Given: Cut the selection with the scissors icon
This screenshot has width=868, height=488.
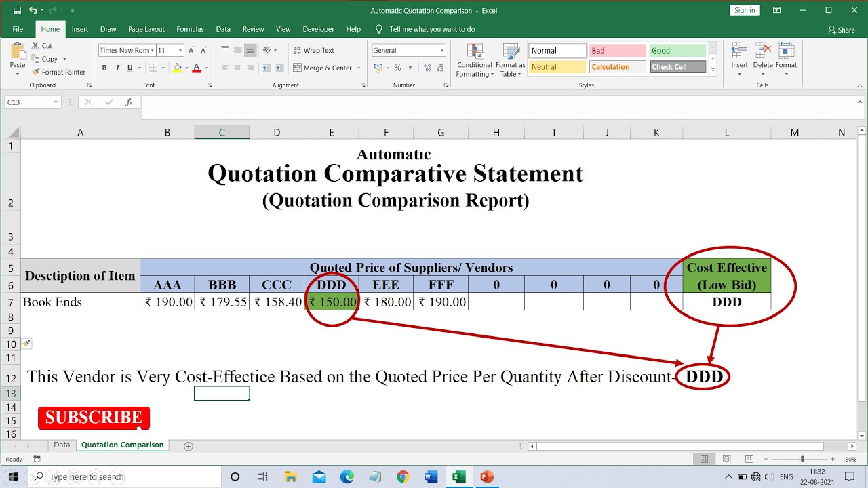Looking at the screenshot, I should point(36,46).
